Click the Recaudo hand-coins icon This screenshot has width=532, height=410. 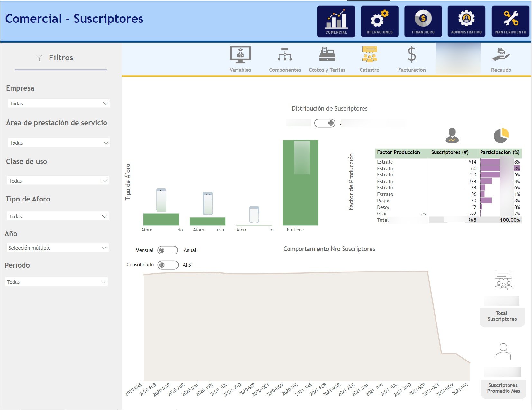501,55
